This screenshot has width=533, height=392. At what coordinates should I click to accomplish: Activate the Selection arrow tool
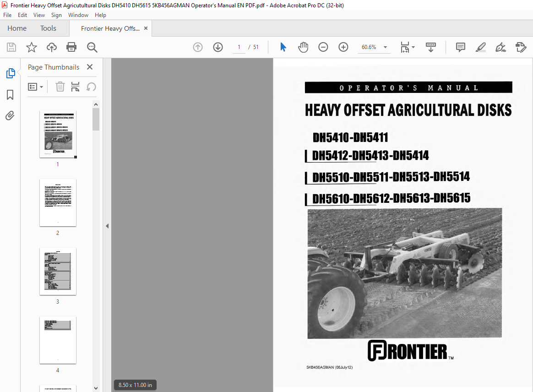tap(283, 47)
